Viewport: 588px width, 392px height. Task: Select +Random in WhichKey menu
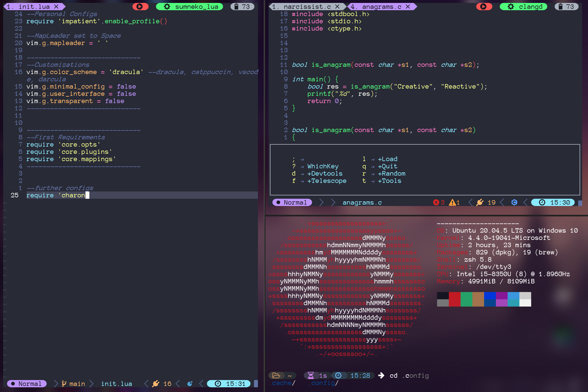point(391,173)
